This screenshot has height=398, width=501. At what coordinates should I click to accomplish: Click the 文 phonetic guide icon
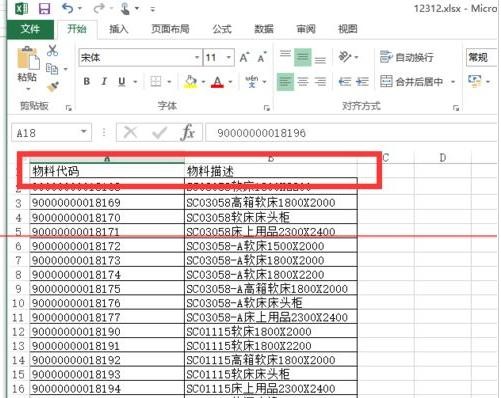click(252, 81)
